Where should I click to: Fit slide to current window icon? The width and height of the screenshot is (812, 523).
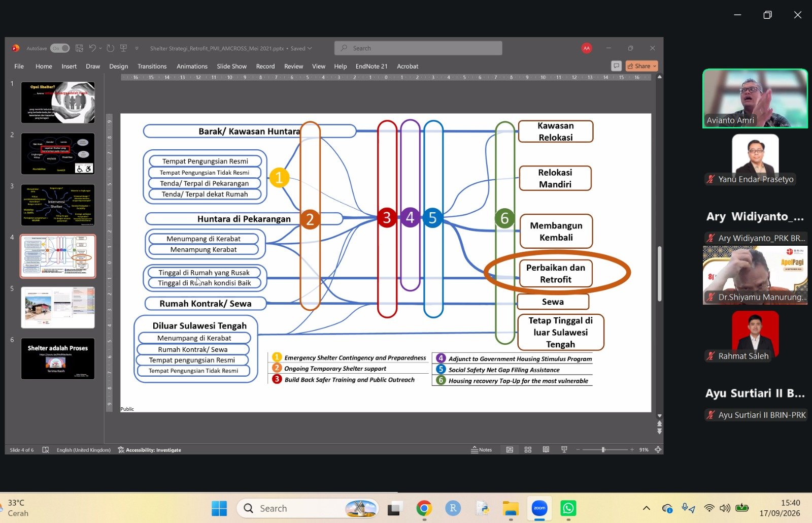click(x=658, y=450)
